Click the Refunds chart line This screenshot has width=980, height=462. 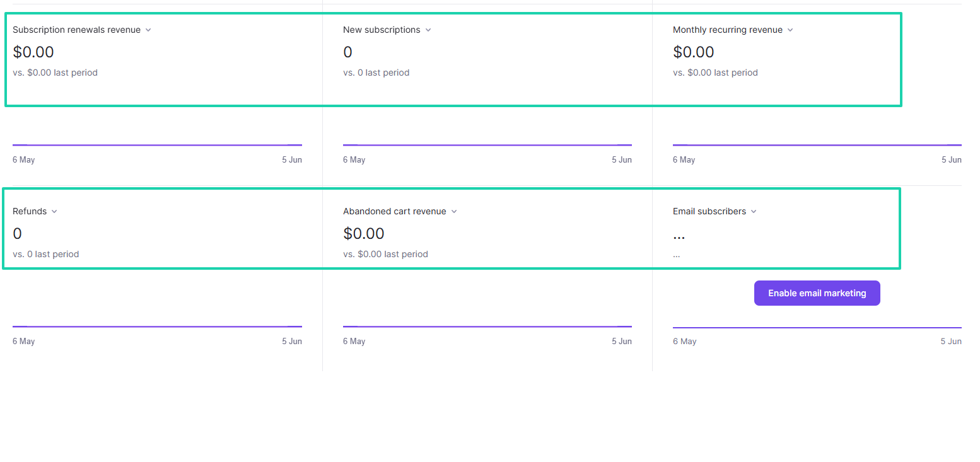tap(157, 326)
